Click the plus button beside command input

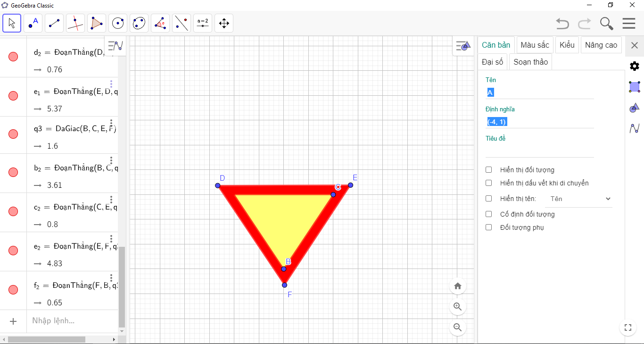click(x=13, y=321)
